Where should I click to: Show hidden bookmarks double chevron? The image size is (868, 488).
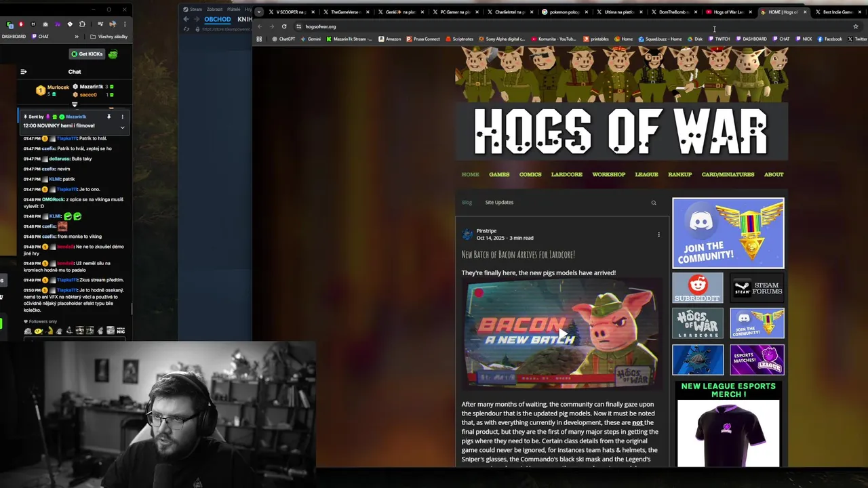[x=77, y=37]
